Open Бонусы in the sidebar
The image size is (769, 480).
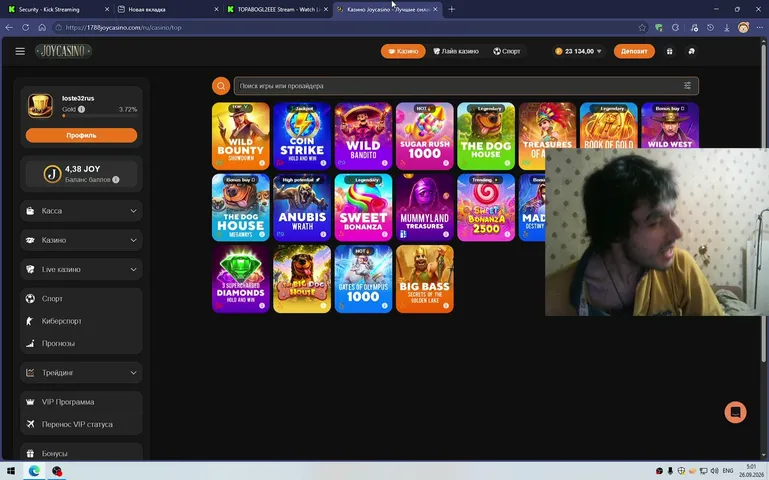pyautogui.click(x=81, y=454)
